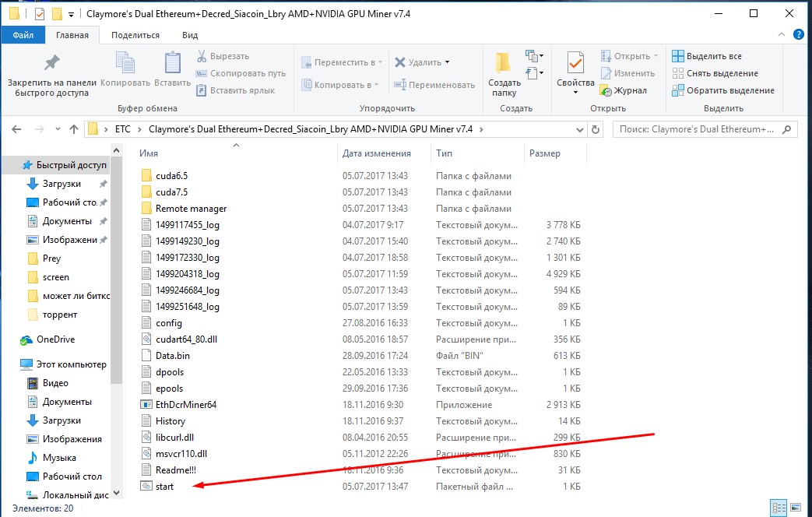
Task: Click Select All (Выделить все) button
Action: click(706, 56)
